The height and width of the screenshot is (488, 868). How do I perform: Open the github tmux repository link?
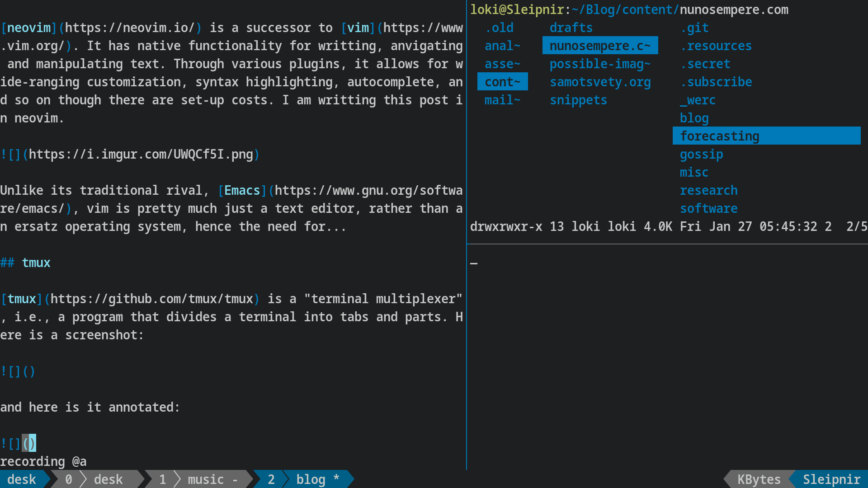[151, 299]
